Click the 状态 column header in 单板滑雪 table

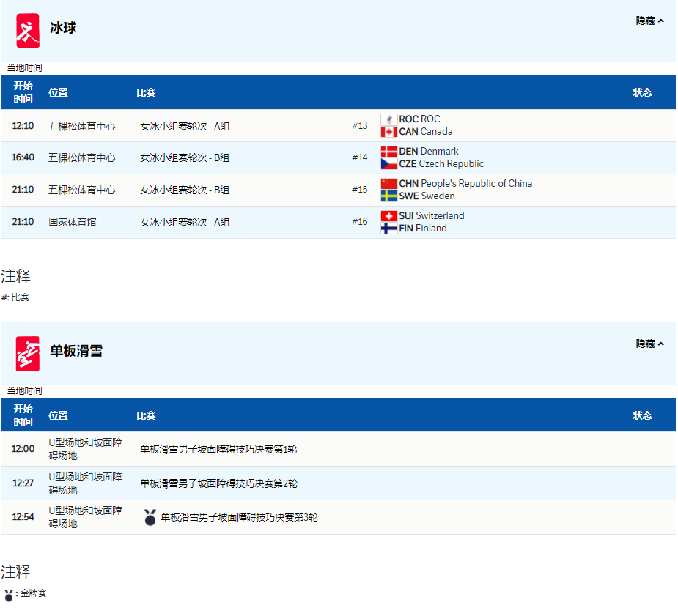[x=642, y=415]
